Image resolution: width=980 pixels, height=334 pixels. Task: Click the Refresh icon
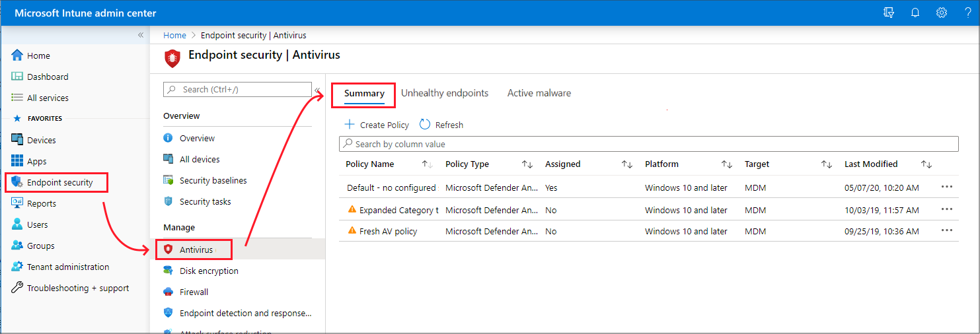click(x=425, y=125)
